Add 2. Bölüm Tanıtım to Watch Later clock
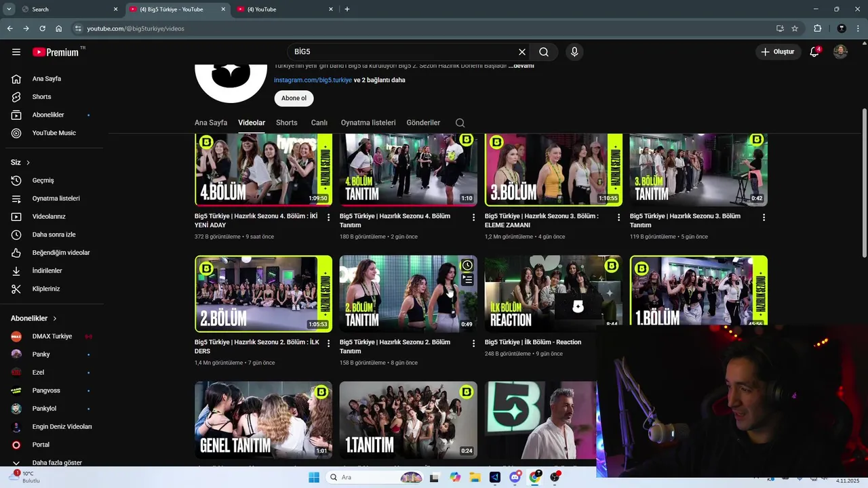 click(467, 265)
